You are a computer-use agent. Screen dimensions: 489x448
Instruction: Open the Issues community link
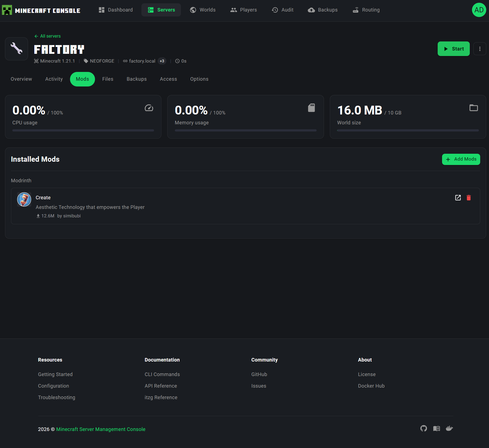click(259, 386)
